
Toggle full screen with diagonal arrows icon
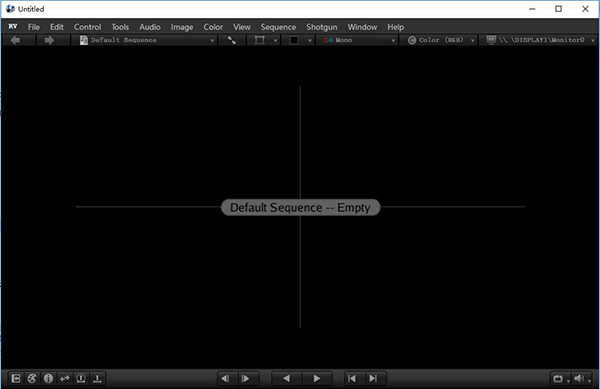pyautogui.click(x=232, y=40)
